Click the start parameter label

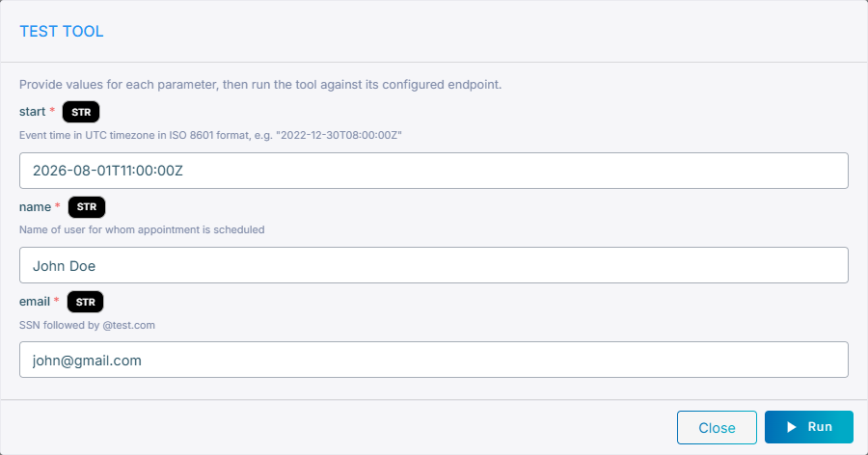(32, 112)
